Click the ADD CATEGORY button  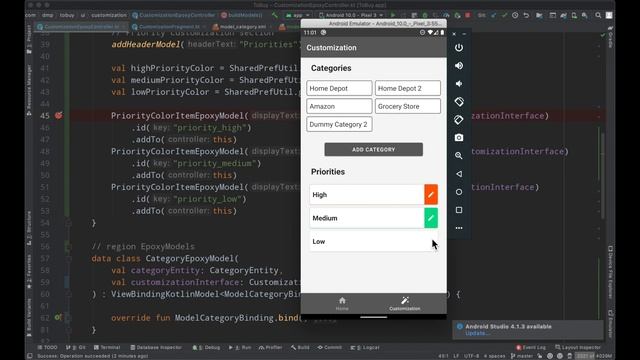[x=373, y=149]
